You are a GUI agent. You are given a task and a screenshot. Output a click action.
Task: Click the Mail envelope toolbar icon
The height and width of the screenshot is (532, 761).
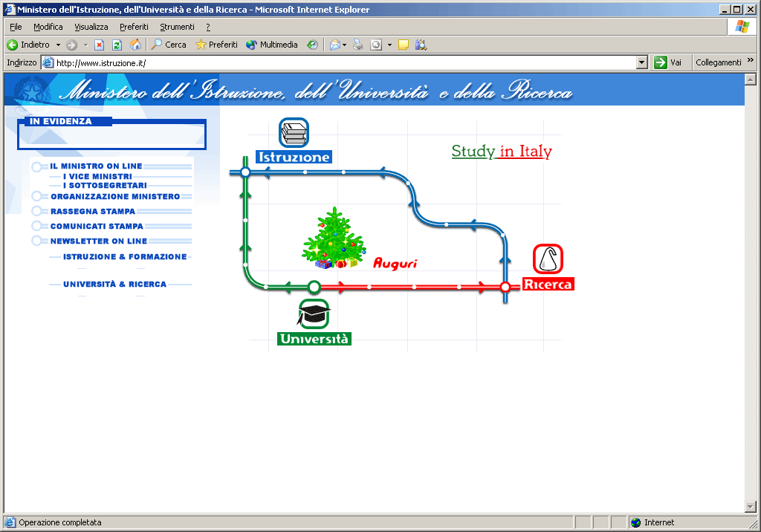[335, 45]
